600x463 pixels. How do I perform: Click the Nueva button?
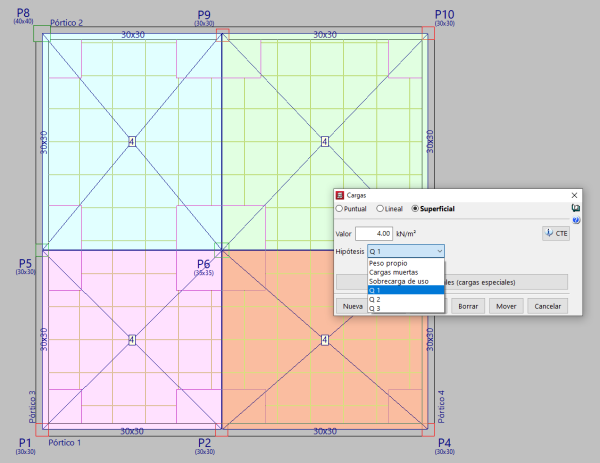click(352, 306)
